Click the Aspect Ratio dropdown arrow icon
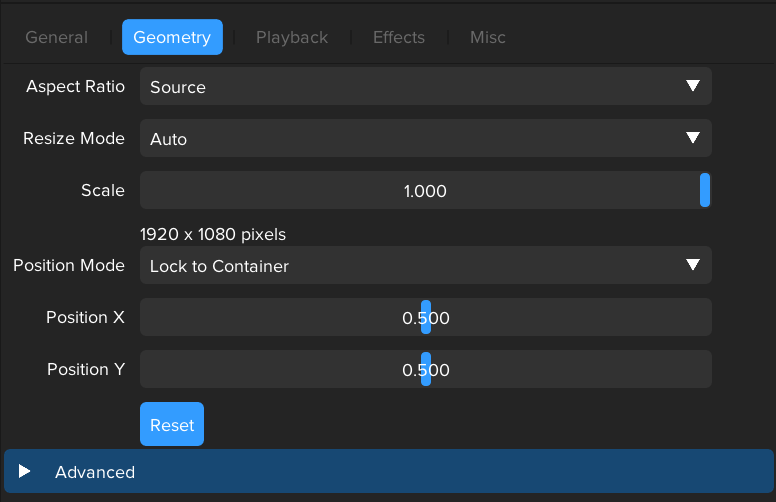This screenshot has height=502, width=776. (692, 87)
